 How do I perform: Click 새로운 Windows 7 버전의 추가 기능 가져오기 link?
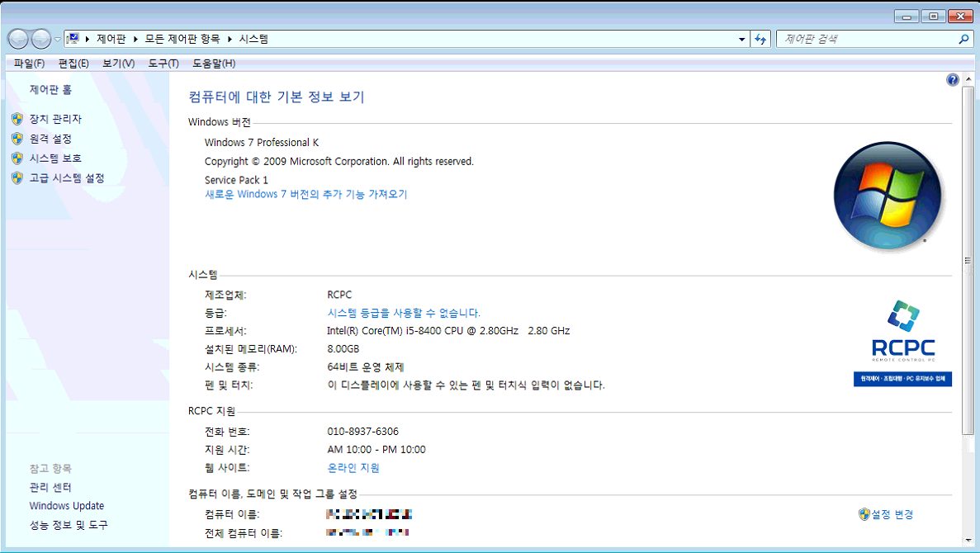(305, 194)
